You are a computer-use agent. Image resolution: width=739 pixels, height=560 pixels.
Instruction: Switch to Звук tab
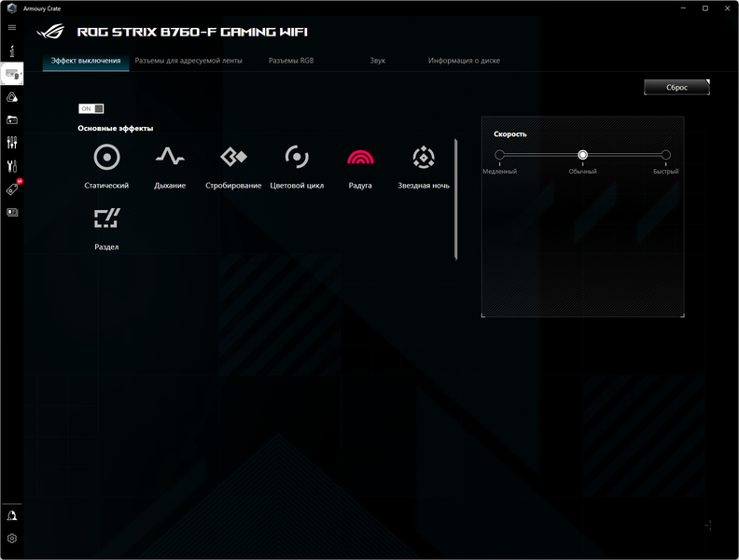coord(378,61)
